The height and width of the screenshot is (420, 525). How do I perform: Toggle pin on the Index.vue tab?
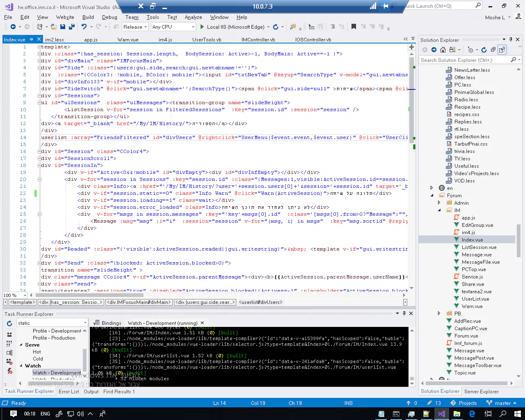pos(31,39)
